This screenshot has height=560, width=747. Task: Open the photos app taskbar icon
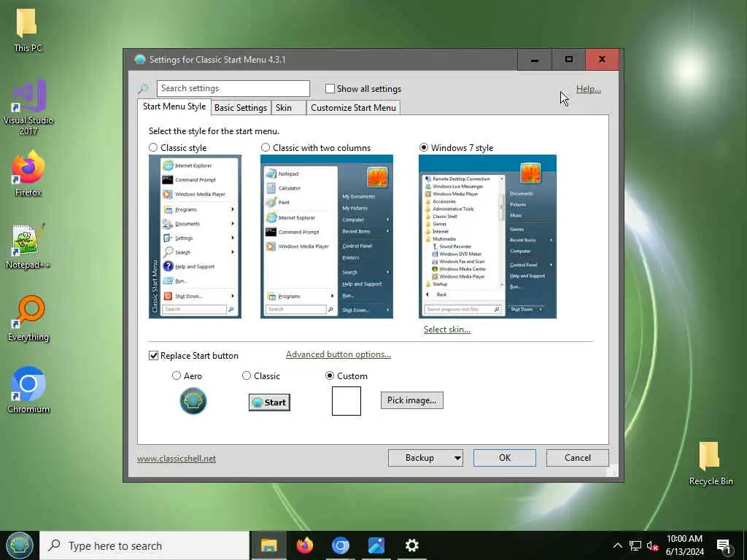coord(376,545)
